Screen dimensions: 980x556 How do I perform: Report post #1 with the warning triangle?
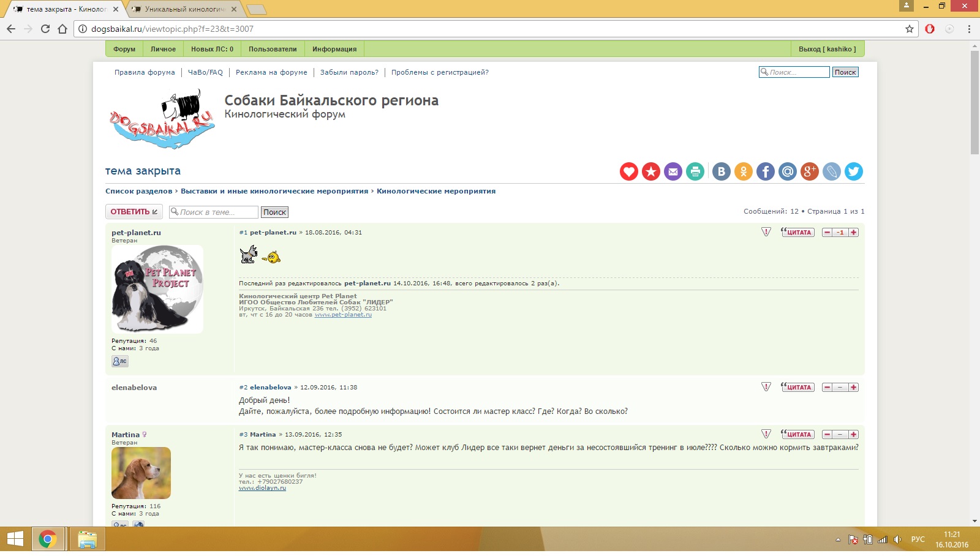coord(766,232)
